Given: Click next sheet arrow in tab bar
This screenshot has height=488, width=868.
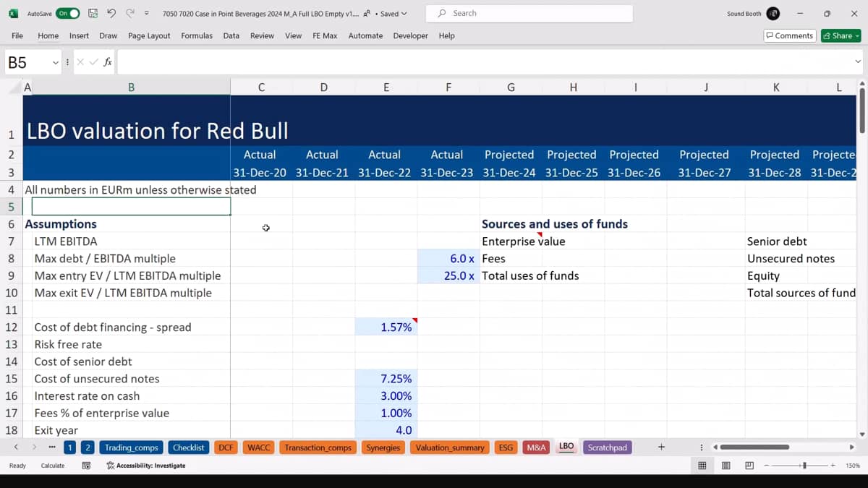Looking at the screenshot, I should [x=33, y=448].
